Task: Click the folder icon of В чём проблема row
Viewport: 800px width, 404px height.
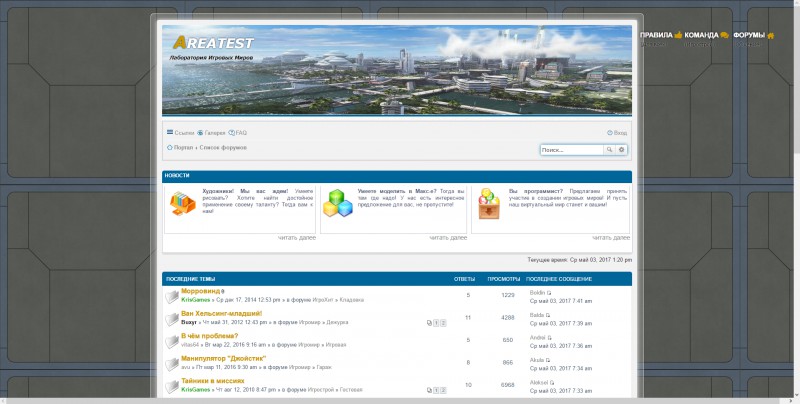Action: [172, 341]
